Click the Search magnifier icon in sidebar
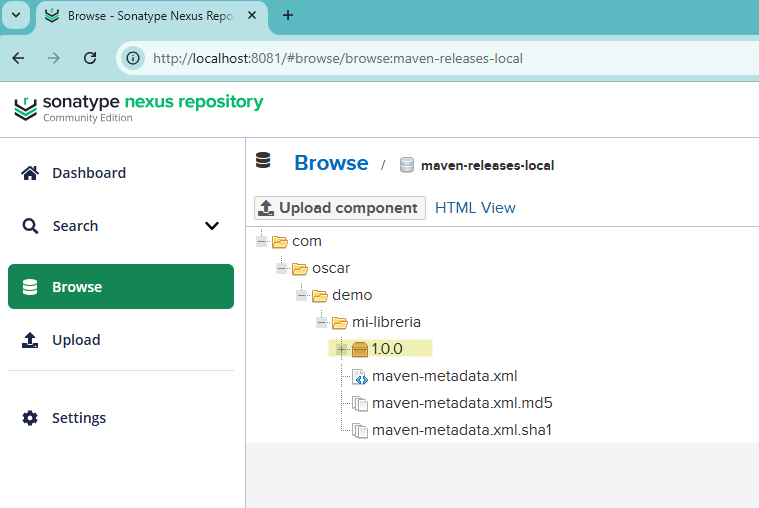Screen dimensions: 759x508 point(30,226)
